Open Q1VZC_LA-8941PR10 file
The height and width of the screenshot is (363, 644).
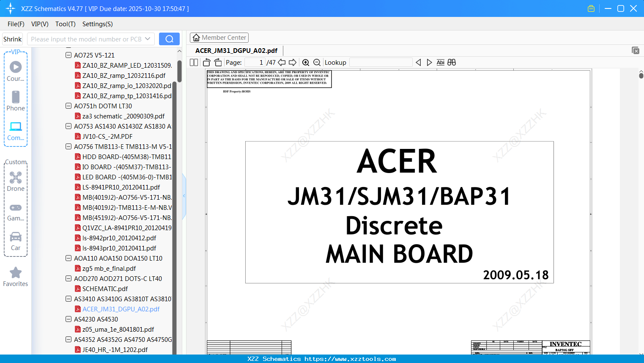pos(127,228)
